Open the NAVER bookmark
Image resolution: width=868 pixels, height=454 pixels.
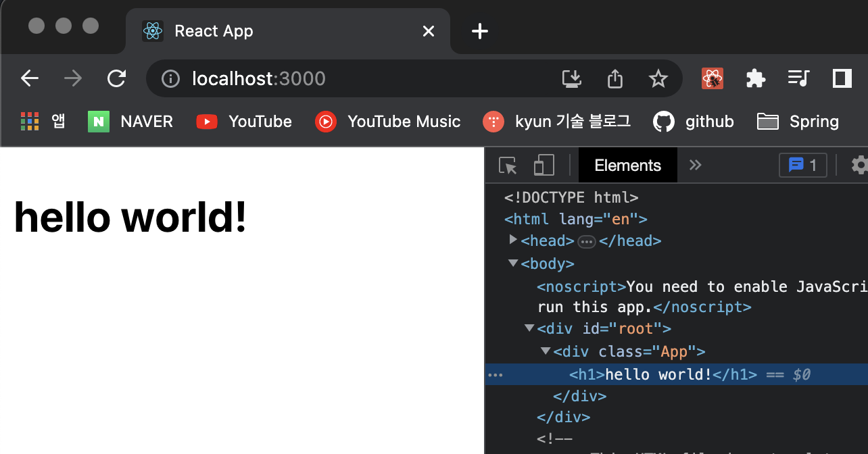(x=130, y=122)
